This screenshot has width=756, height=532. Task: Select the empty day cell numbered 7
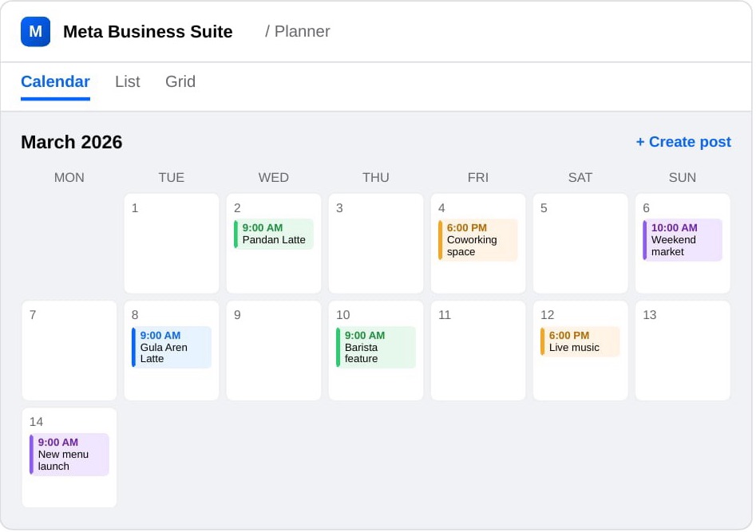69,350
